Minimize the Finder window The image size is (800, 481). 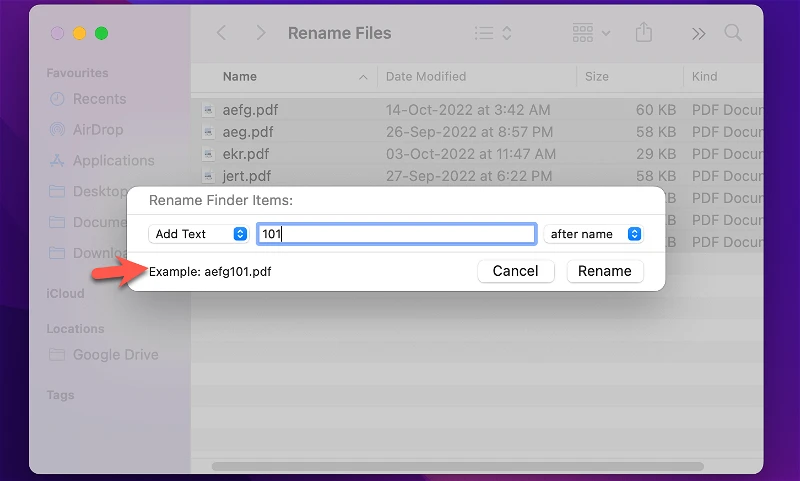click(79, 33)
